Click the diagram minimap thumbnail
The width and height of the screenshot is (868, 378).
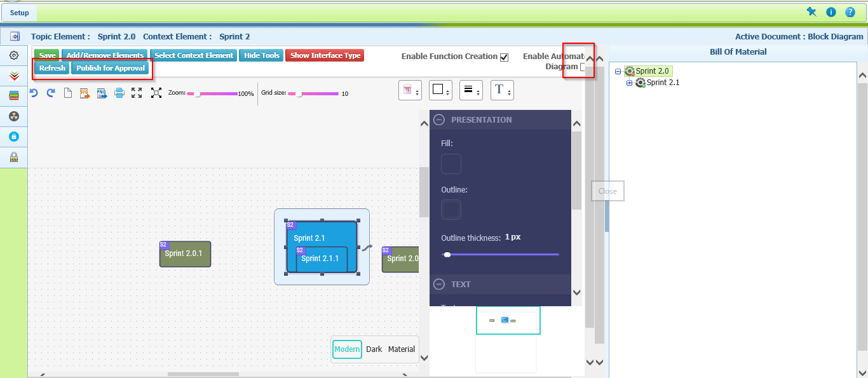[508, 320]
